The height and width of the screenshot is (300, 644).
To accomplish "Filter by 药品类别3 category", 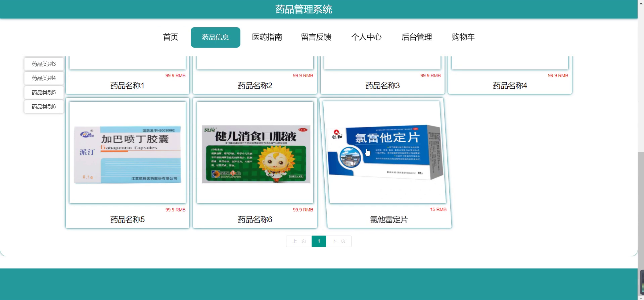I will [44, 64].
